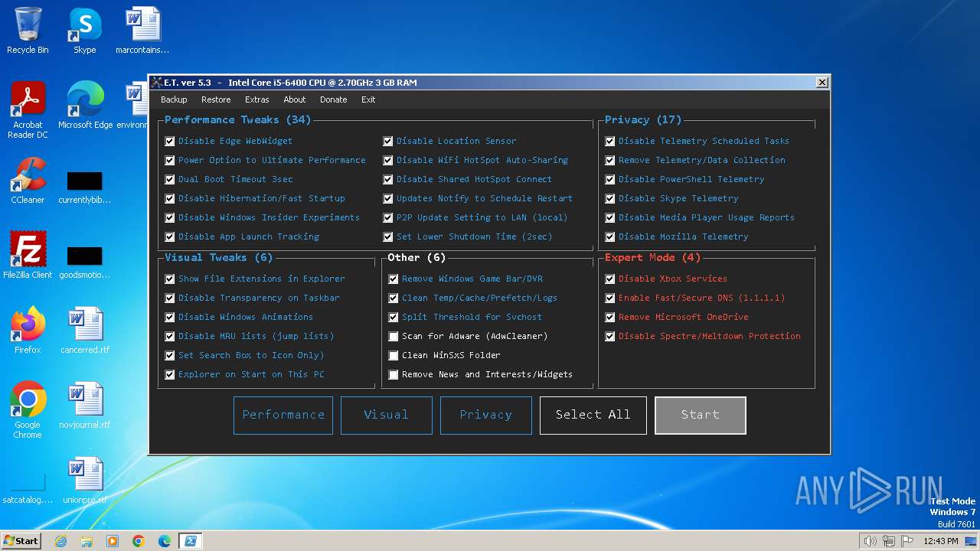The image size is (980, 551).
Task: Open unionpro.rtf document icon
Action: click(x=85, y=481)
